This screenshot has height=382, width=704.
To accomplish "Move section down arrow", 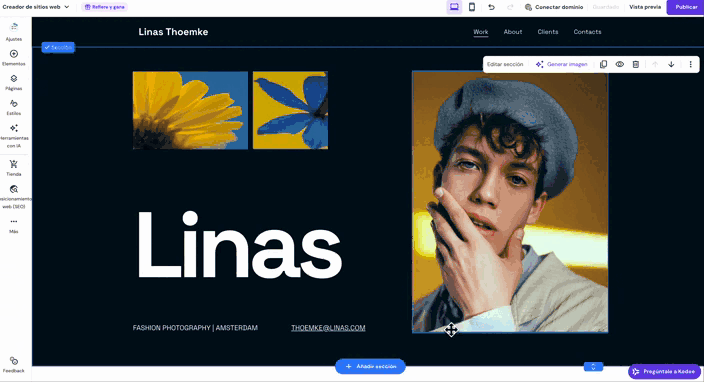I will point(671,64).
